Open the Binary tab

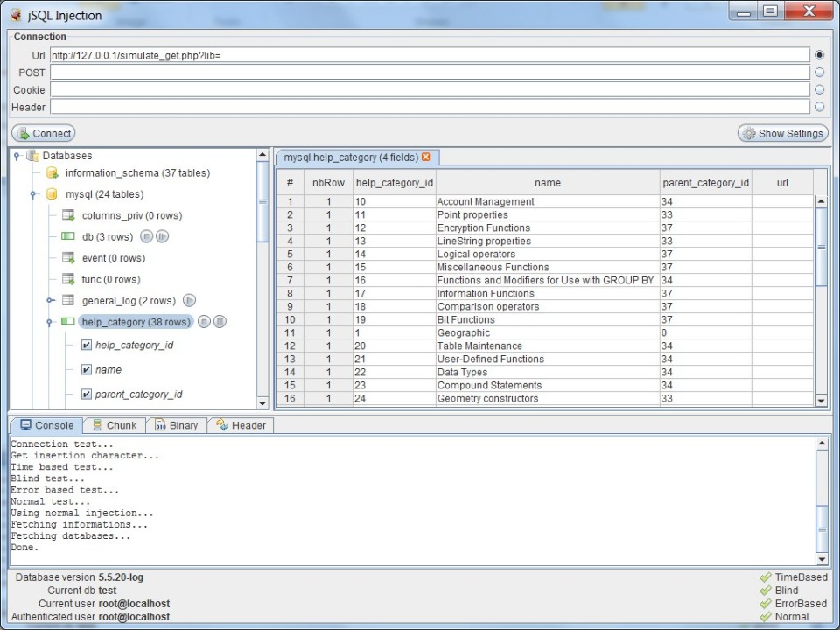[176, 425]
